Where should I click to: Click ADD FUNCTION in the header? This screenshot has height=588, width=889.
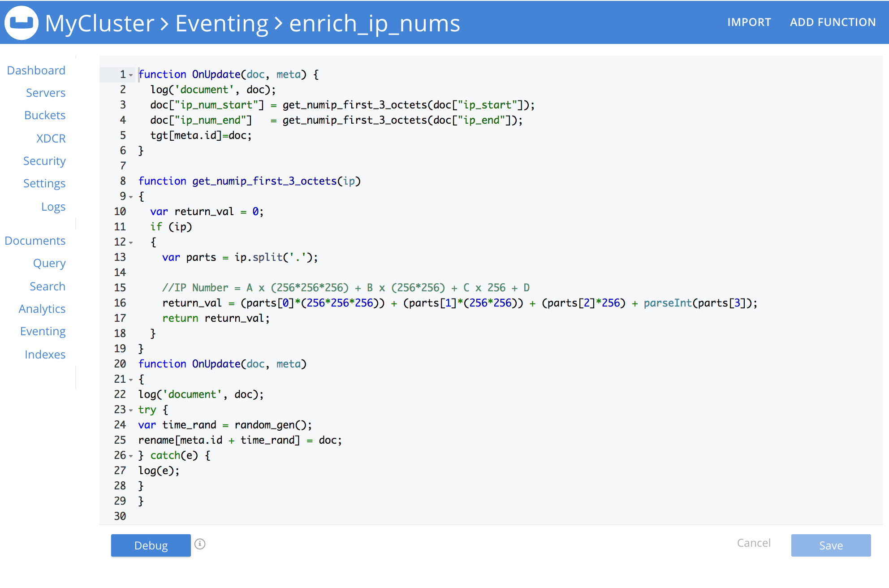(832, 22)
